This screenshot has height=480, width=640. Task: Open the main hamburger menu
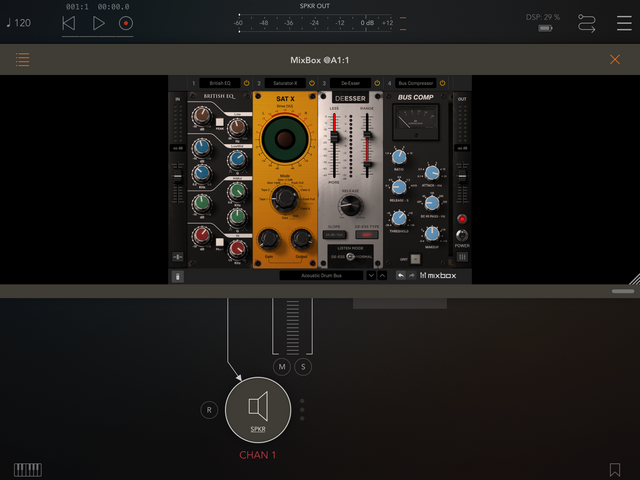click(x=624, y=23)
